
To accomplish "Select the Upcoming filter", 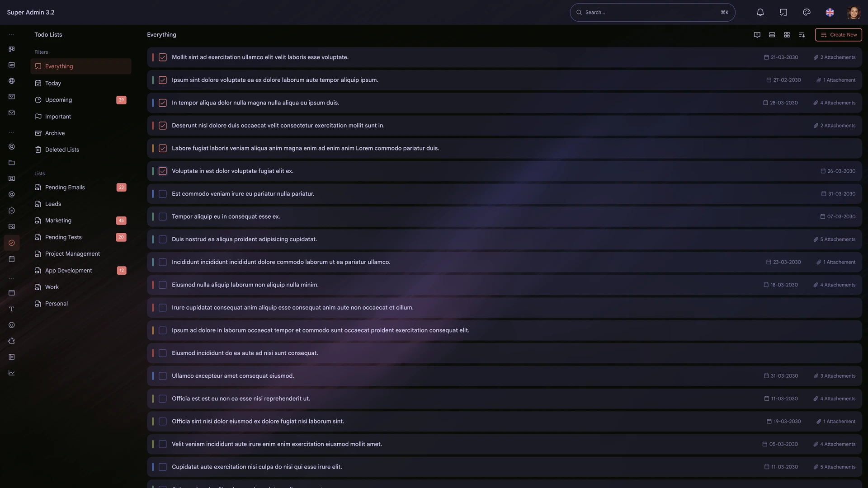I will click(81, 100).
